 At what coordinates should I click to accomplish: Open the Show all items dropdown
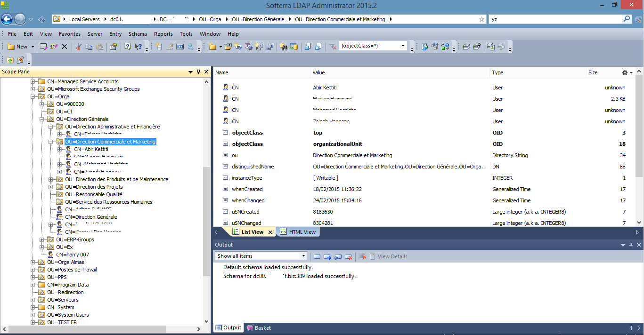point(303,256)
